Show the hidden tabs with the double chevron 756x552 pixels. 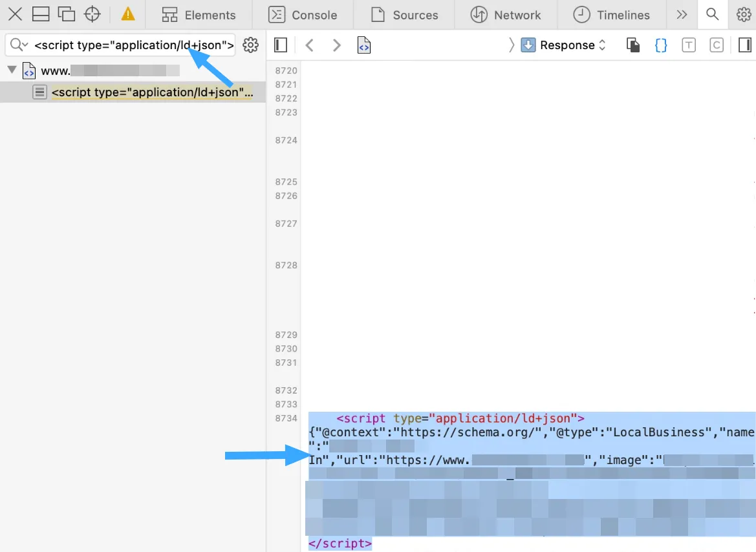point(681,14)
